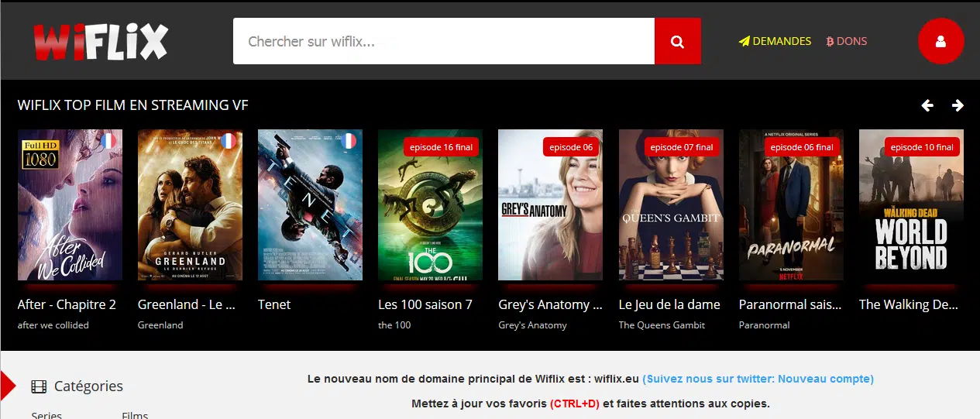Click the 'After - Chapitre 2' title
Image resolution: width=980 pixels, height=419 pixels.
[67, 304]
